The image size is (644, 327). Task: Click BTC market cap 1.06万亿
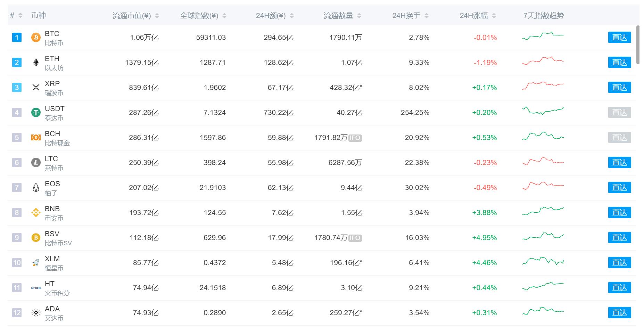pyautogui.click(x=144, y=38)
